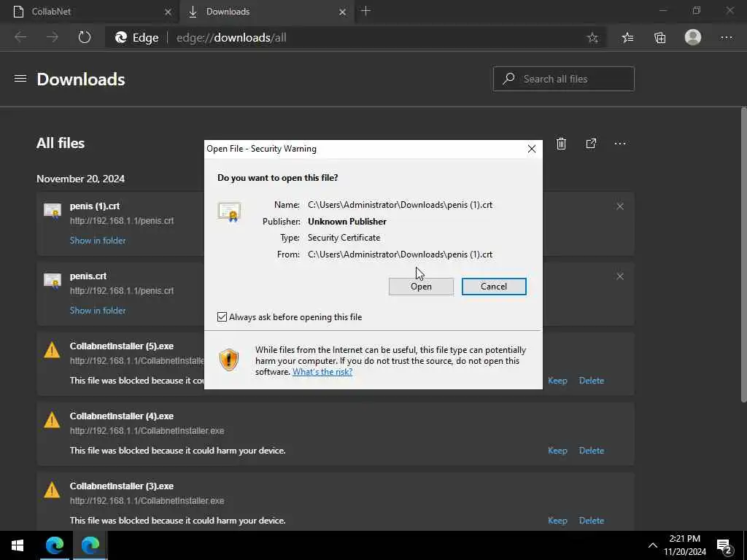This screenshot has width=747, height=560.
Task: Switch to the CollabNet tab
Action: (89, 12)
